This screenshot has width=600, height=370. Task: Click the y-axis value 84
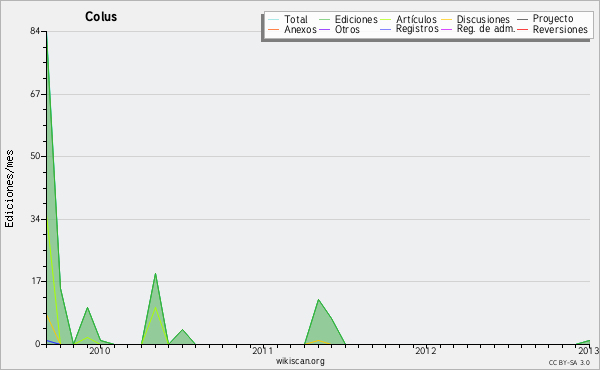pos(35,31)
